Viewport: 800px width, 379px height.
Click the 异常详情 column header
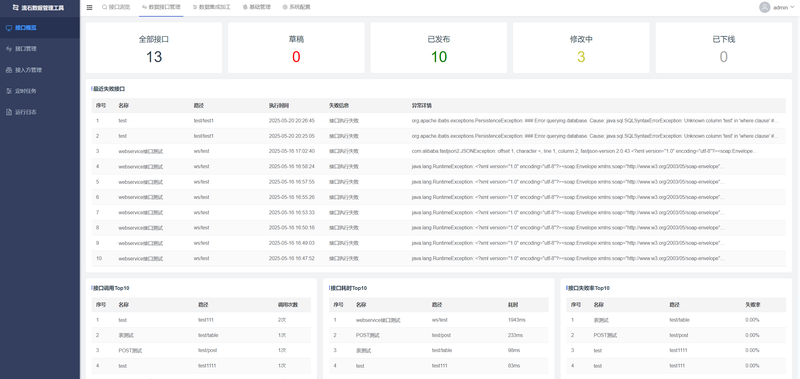pyautogui.click(x=422, y=106)
